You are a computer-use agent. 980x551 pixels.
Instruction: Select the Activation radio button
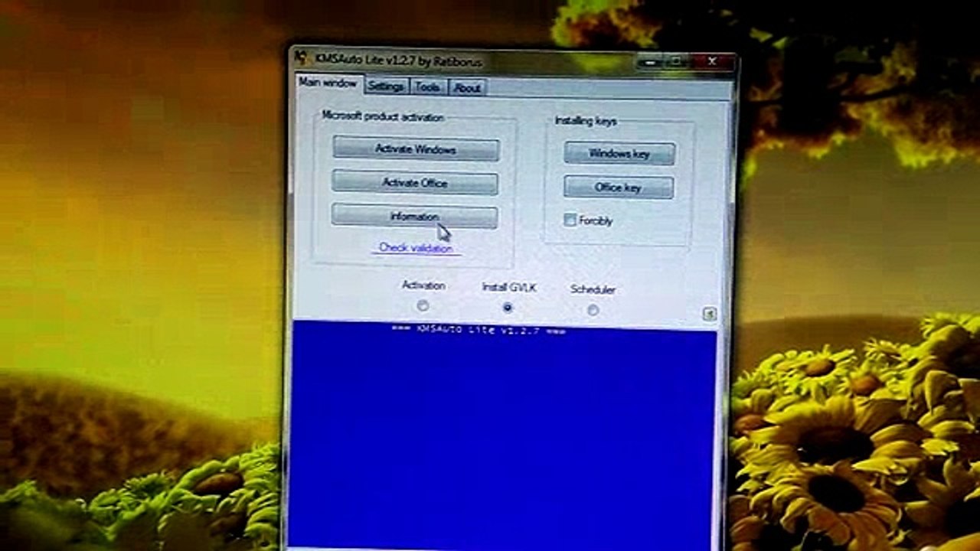click(x=423, y=306)
